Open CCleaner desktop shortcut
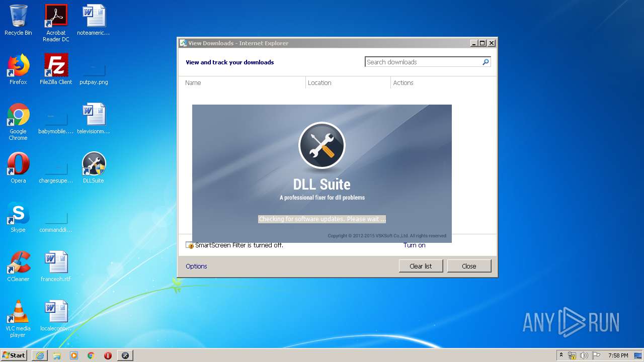The width and height of the screenshot is (644, 362). click(18, 266)
